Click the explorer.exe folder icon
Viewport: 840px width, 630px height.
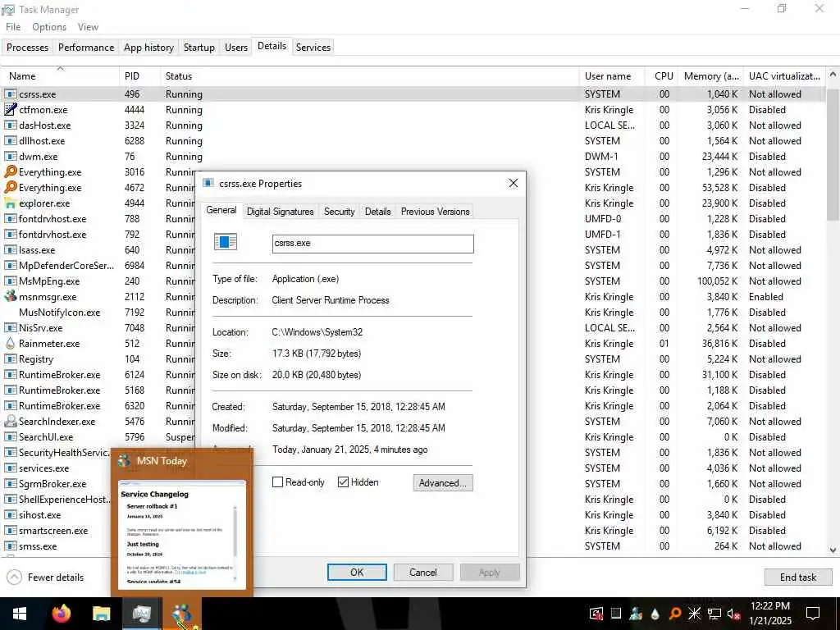(x=10, y=203)
